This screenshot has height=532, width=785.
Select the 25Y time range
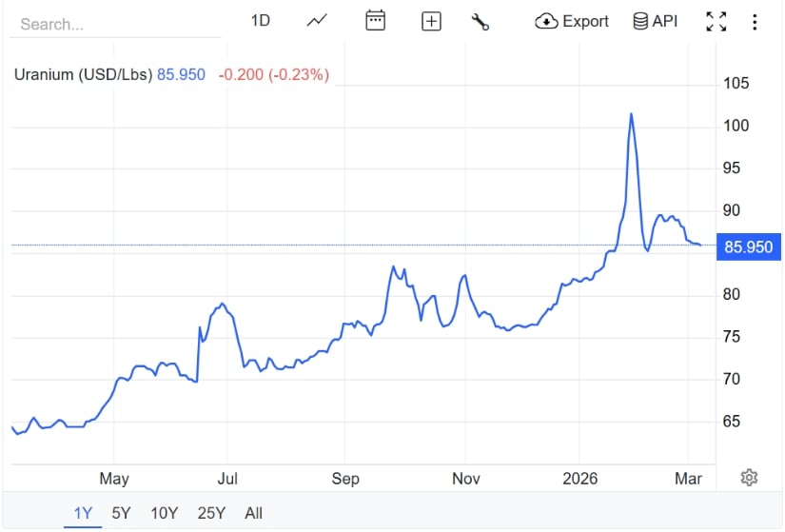[x=211, y=513]
